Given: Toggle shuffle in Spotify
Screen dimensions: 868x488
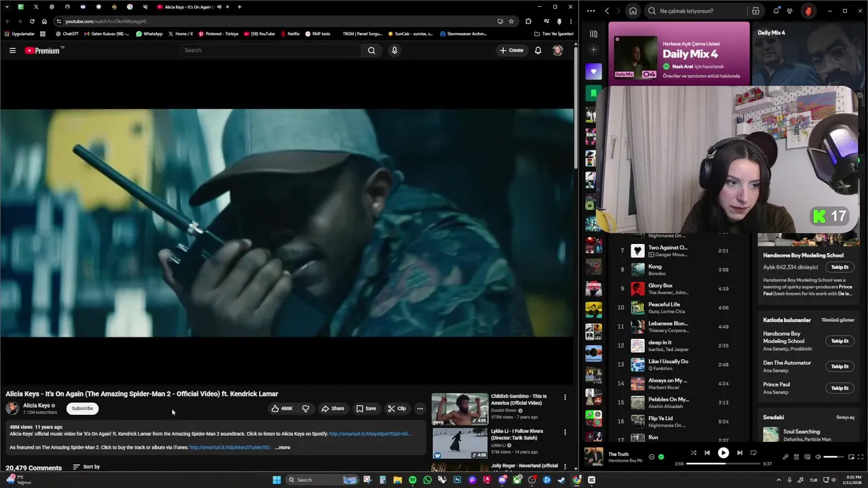Looking at the screenshot, I should click(693, 453).
